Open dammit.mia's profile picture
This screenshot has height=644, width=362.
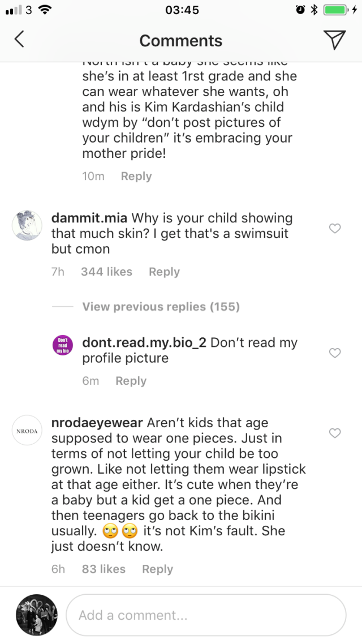coord(27,225)
